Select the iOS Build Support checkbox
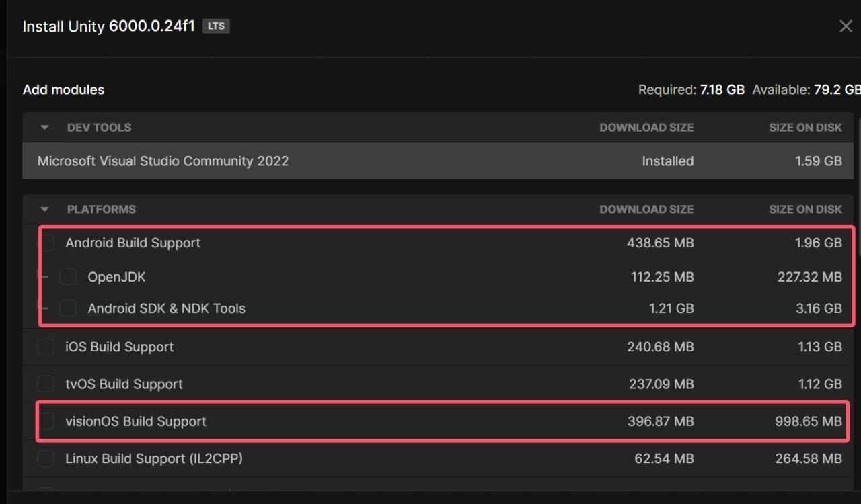This screenshot has width=861, height=504. 46,347
